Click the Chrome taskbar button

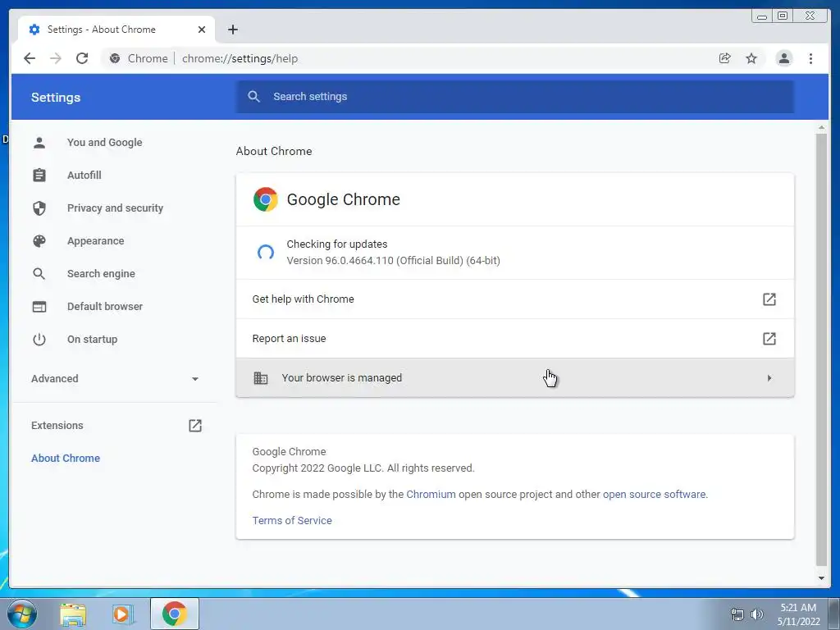pyautogui.click(x=175, y=614)
